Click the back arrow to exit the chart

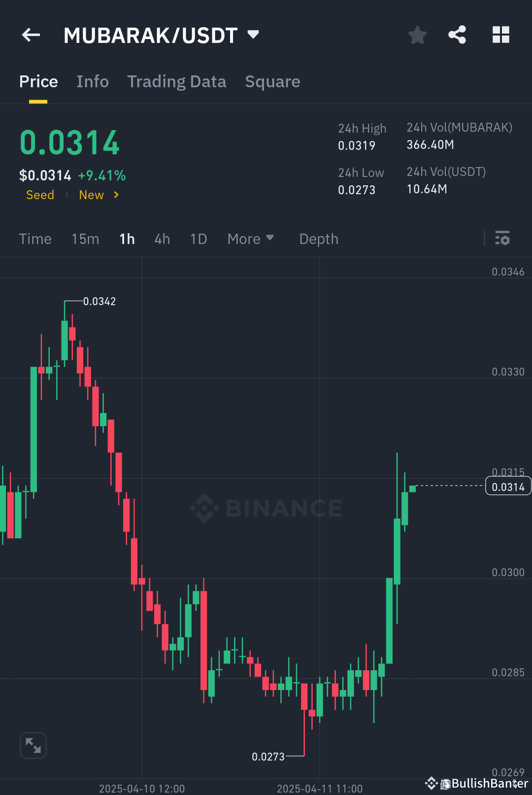tap(31, 35)
